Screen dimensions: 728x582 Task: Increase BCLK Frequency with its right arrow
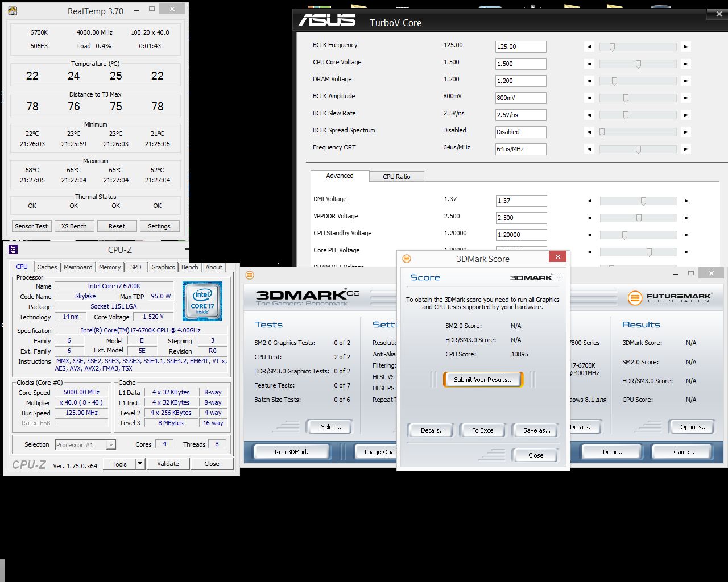tap(686, 47)
